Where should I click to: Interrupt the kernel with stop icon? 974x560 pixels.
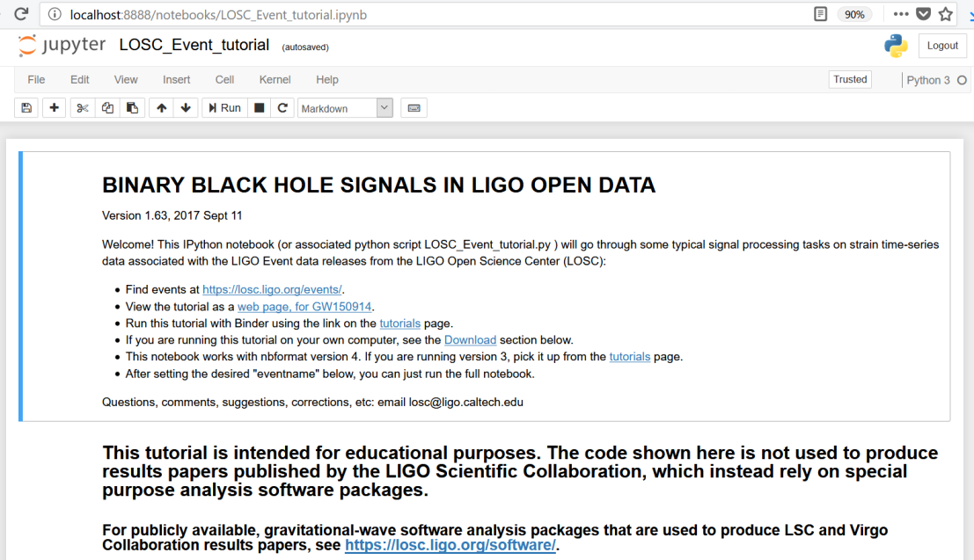[259, 108]
